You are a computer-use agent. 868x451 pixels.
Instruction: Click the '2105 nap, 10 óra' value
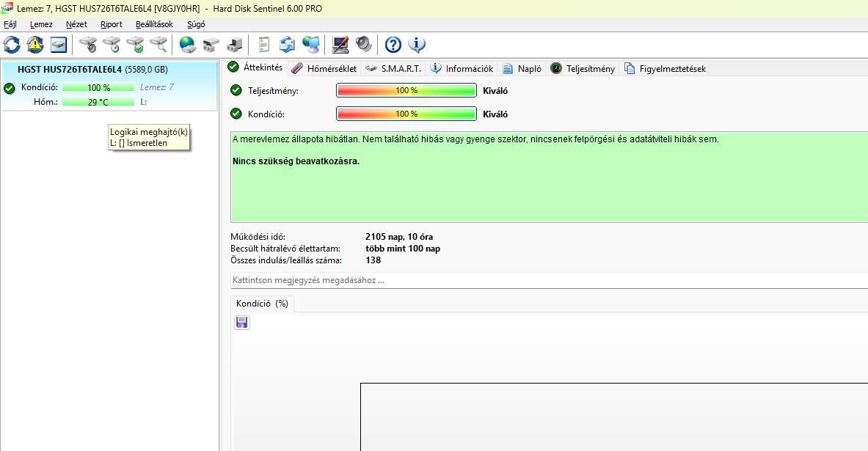pos(399,237)
